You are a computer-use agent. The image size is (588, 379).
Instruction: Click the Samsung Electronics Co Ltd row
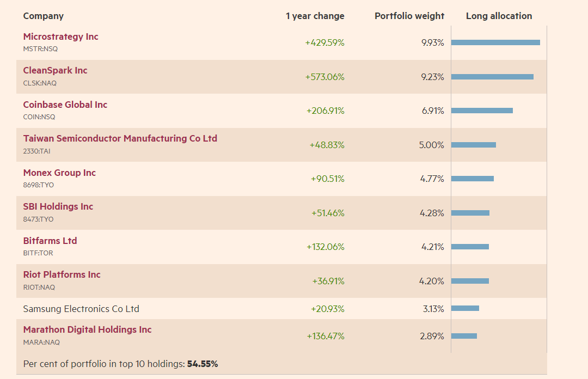point(81,309)
